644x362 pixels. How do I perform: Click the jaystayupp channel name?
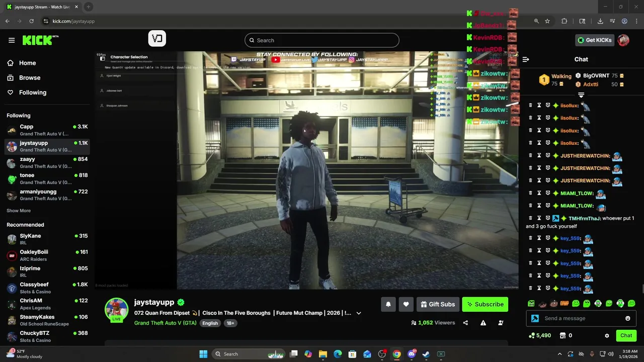coord(154,302)
